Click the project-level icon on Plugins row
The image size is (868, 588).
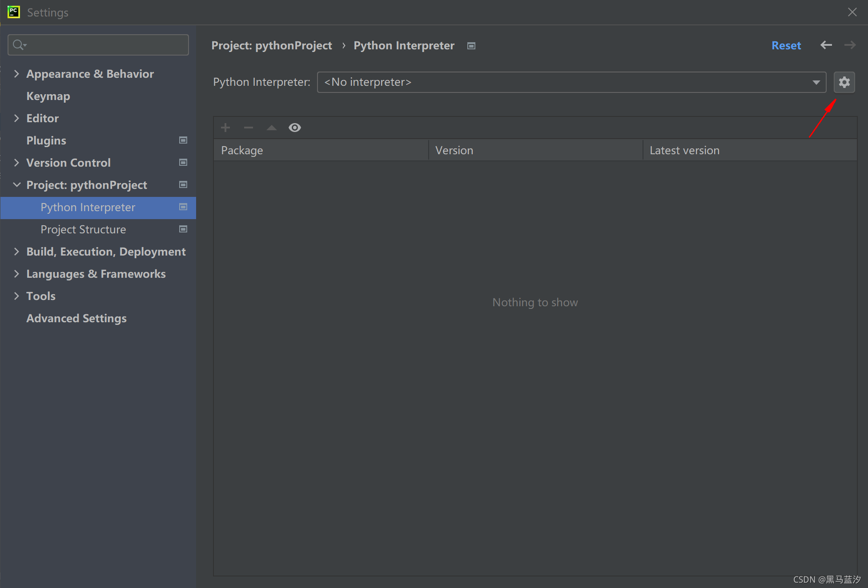[183, 140]
